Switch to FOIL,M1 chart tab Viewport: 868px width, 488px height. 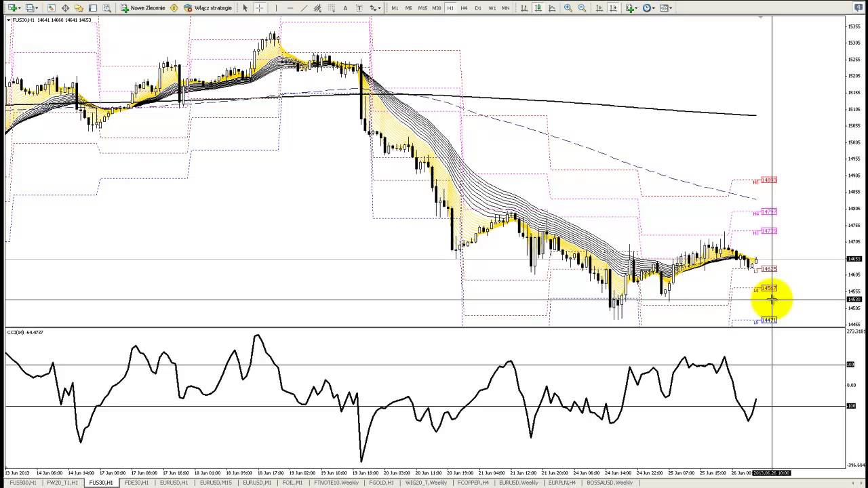pos(292,483)
